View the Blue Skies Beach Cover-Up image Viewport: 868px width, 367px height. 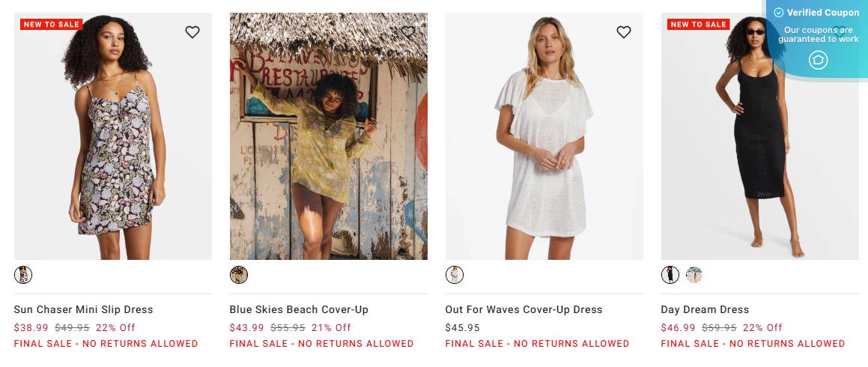click(329, 150)
